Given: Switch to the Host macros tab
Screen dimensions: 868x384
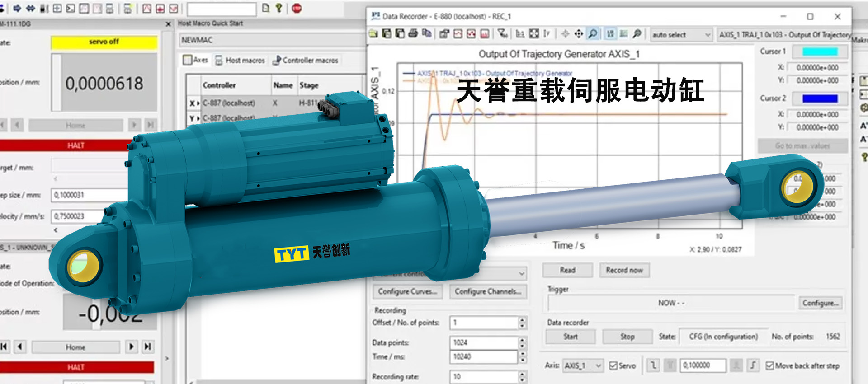Looking at the screenshot, I should point(240,60).
